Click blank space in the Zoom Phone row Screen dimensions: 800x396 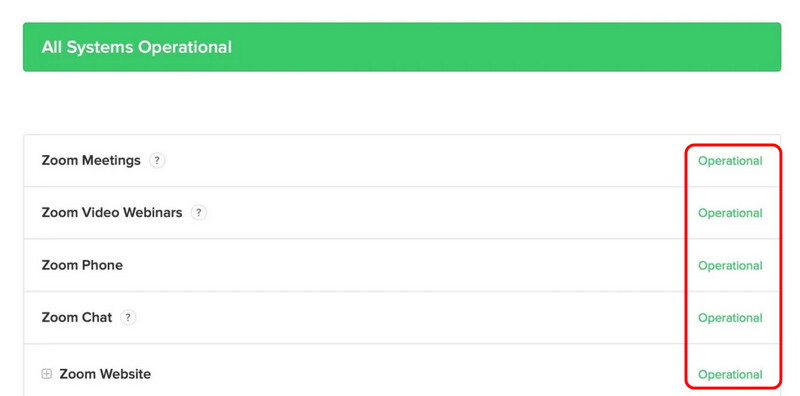point(403,265)
